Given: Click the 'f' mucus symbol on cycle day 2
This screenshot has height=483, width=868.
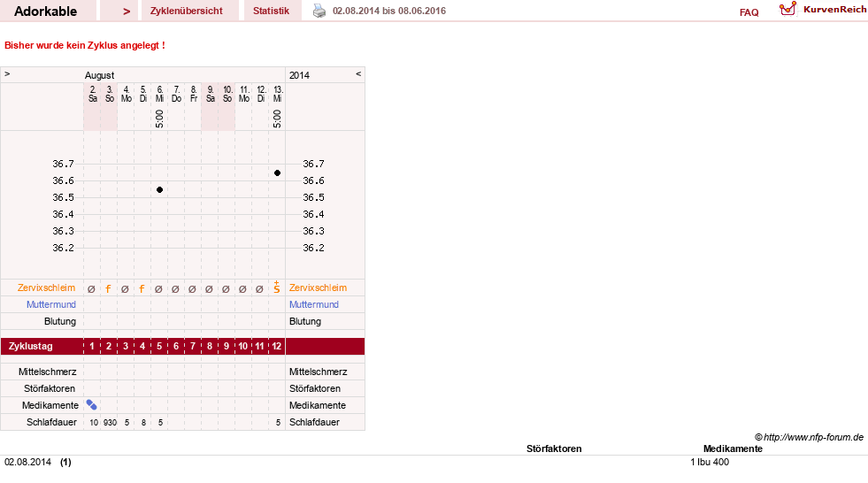Looking at the screenshot, I should (109, 288).
